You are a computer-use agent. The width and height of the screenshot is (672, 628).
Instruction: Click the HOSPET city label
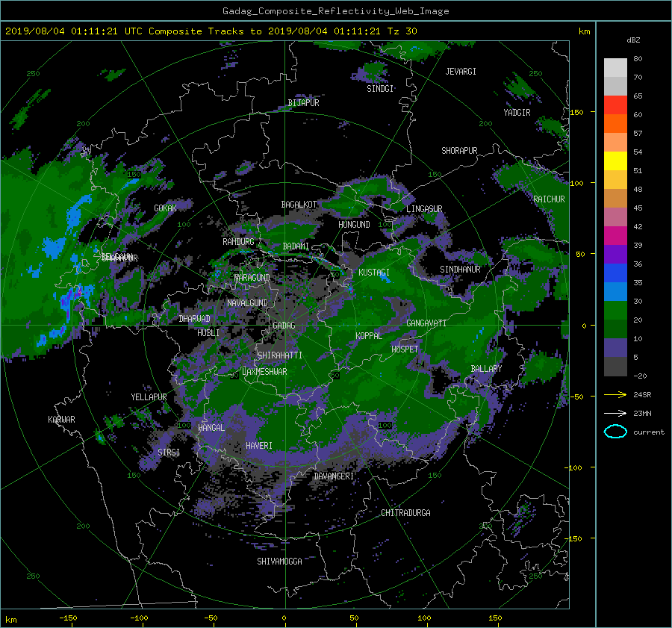pos(405,349)
